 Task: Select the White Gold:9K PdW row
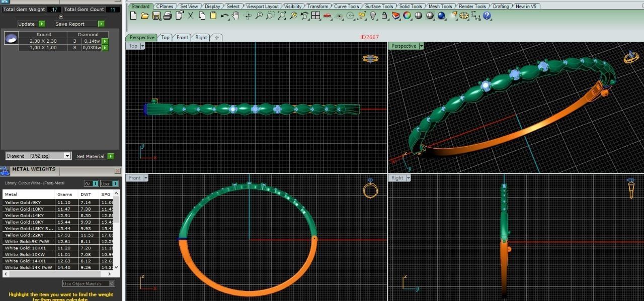58,242
